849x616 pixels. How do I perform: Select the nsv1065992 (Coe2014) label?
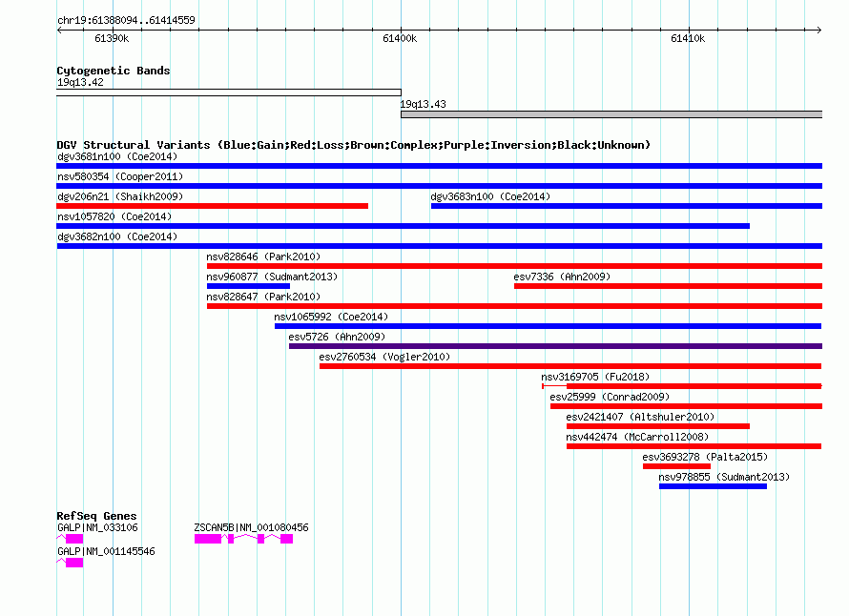pos(331,317)
